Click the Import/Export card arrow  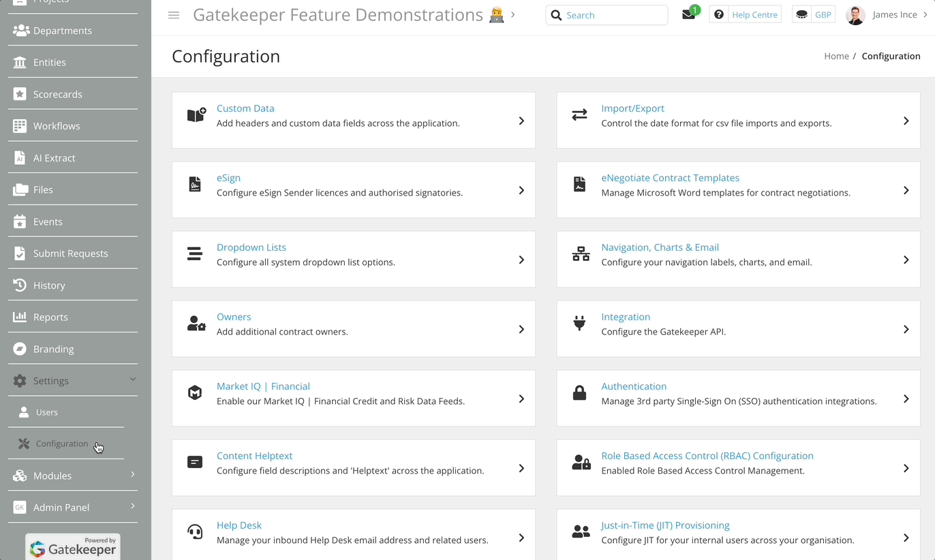pyautogui.click(x=906, y=121)
